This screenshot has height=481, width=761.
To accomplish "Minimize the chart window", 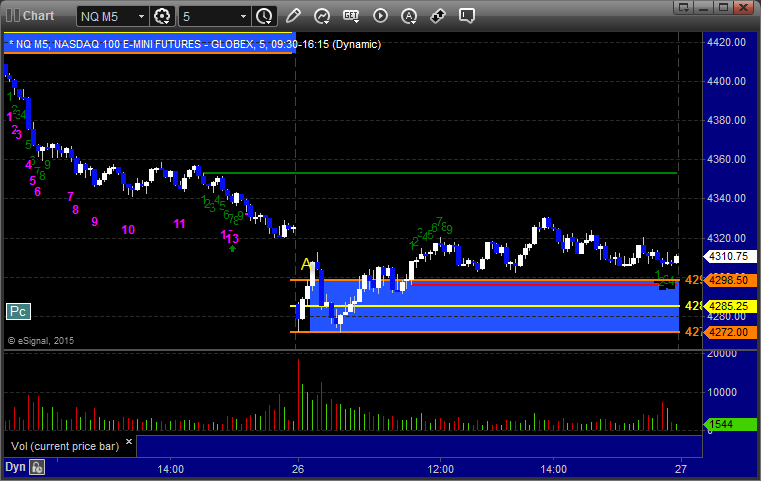I will (704, 7).
